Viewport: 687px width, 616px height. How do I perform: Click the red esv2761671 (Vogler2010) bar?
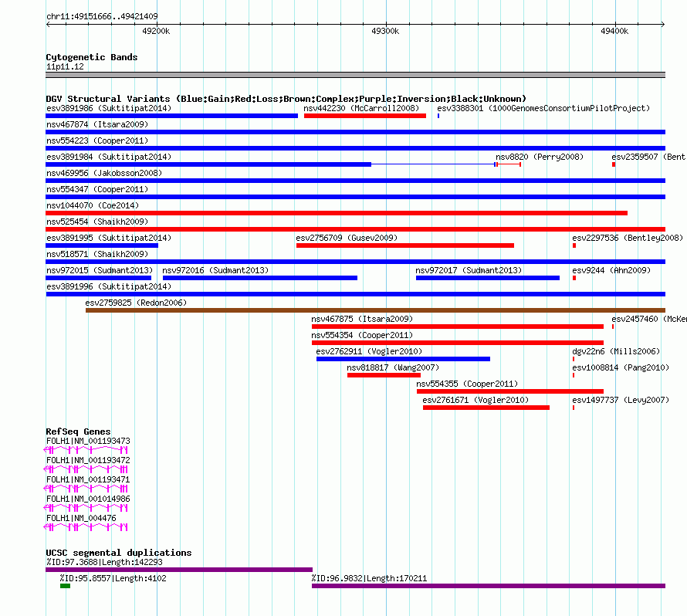(x=486, y=408)
